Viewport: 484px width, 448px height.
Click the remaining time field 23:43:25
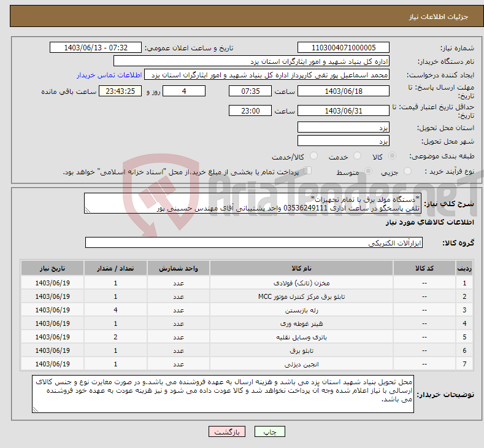point(120,91)
